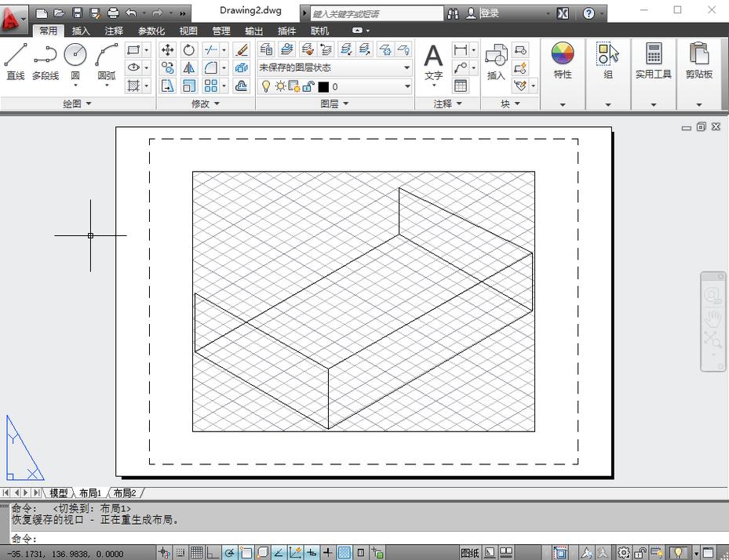Select the 直线 (Line) drawing tool
729x560 pixels.
coord(16,61)
